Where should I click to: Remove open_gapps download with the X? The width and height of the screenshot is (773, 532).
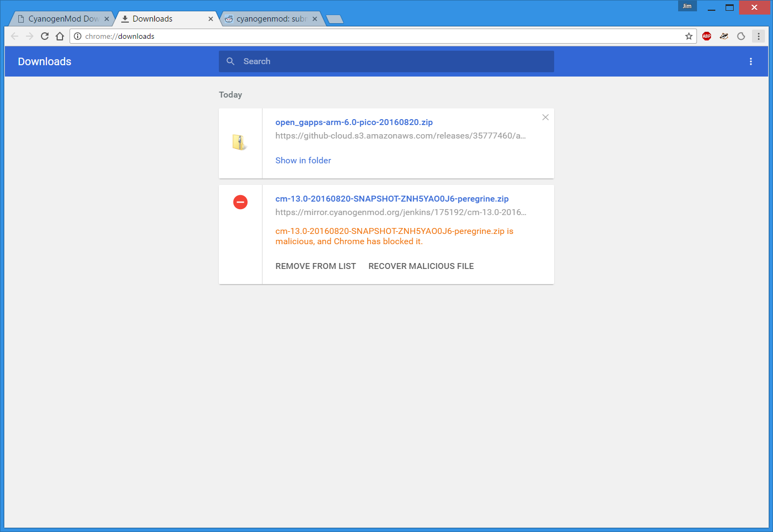(545, 117)
